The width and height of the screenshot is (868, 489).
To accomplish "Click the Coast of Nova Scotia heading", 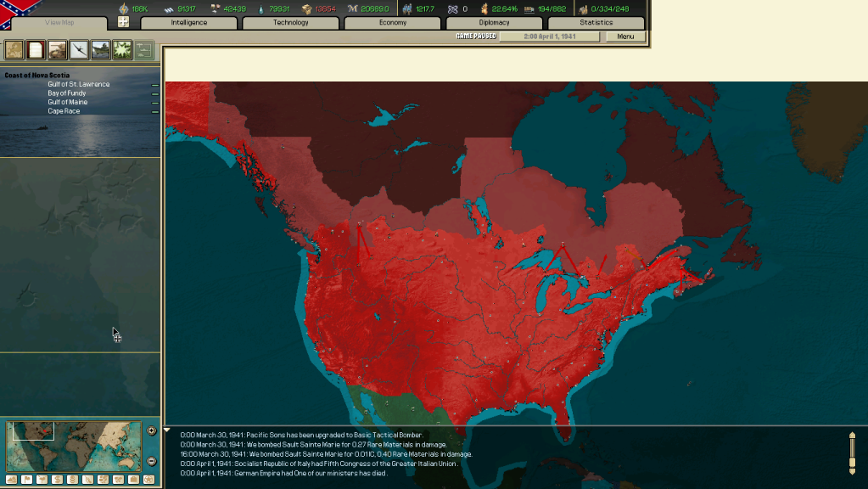I will click(x=37, y=76).
